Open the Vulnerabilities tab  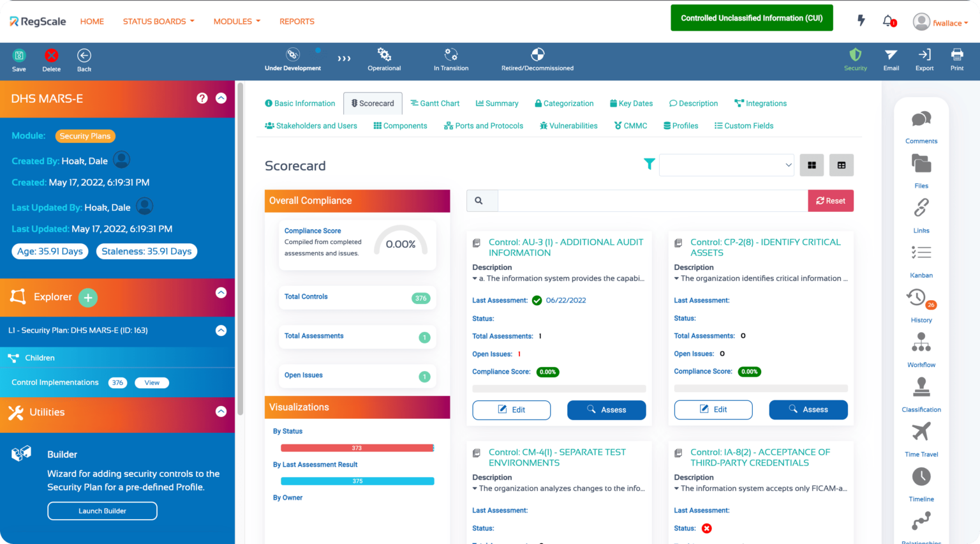(568, 125)
